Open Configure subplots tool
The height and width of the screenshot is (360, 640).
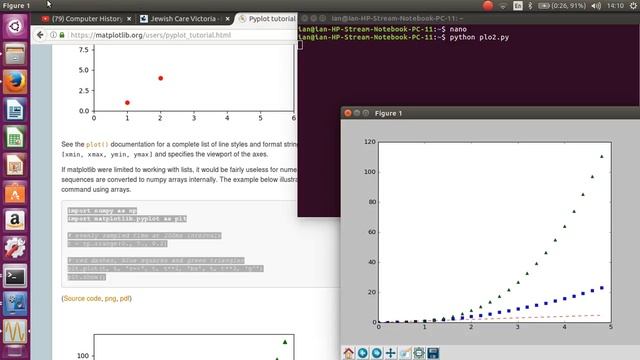click(x=419, y=353)
